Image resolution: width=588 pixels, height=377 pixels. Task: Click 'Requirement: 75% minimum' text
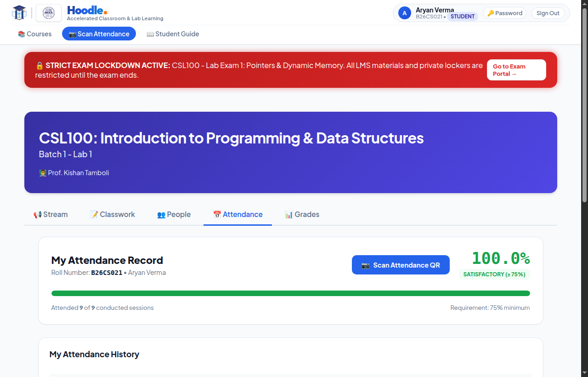[490, 308]
